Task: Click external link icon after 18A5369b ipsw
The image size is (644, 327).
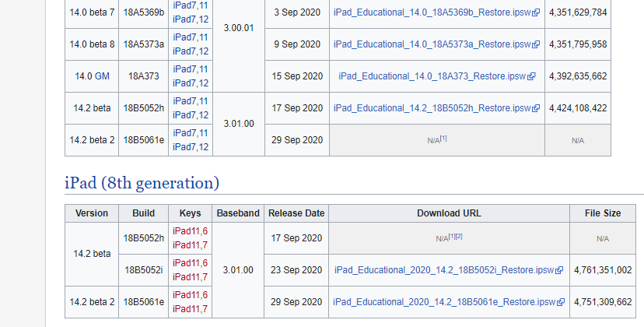Action: click(536, 12)
